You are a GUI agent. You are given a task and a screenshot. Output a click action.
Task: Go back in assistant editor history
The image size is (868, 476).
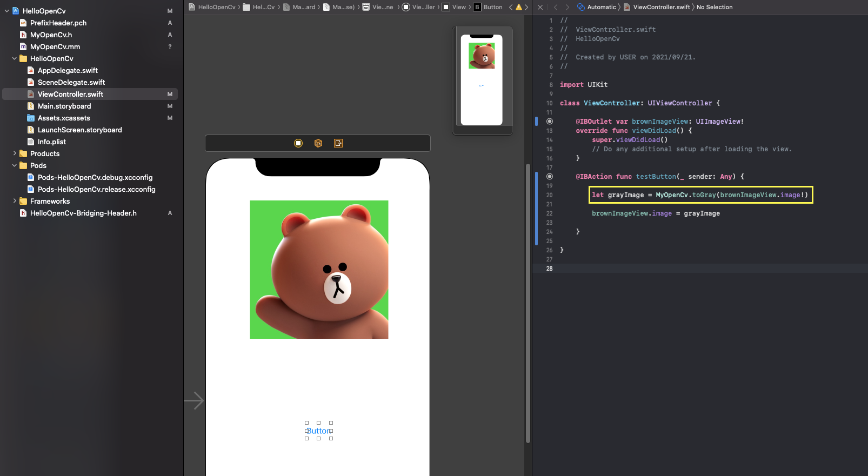(x=556, y=7)
